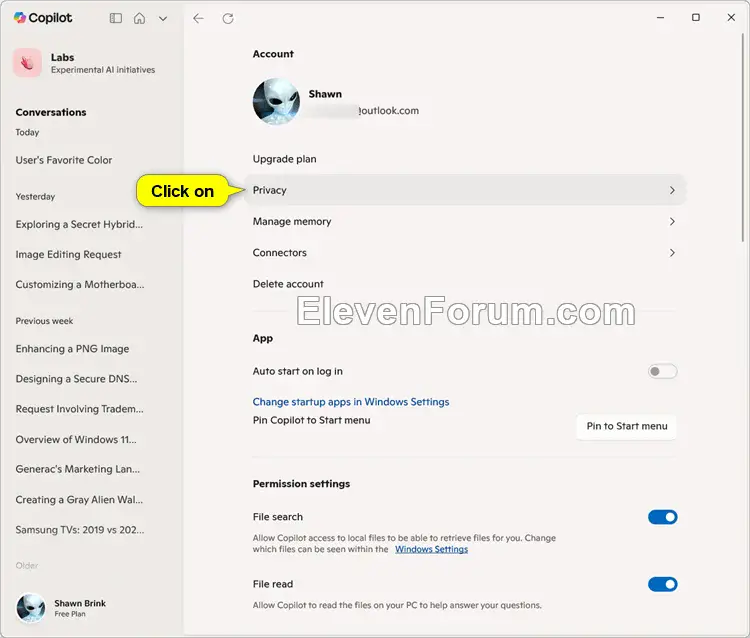
Task: Open the dropdown arrow beside home
Action: tap(163, 19)
